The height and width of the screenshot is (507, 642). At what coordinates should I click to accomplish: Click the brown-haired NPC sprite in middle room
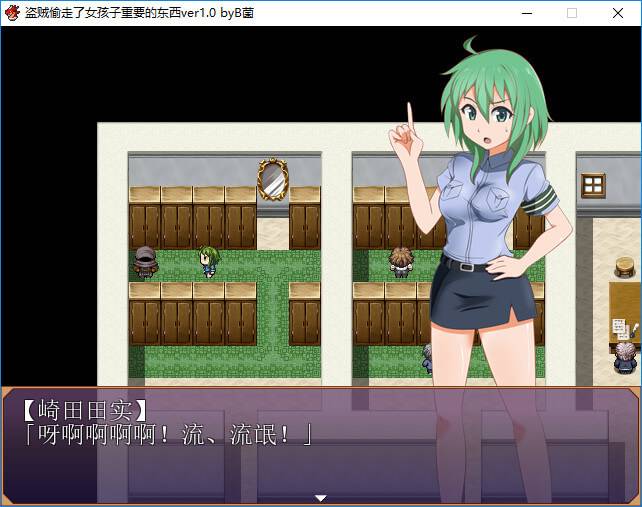400,262
